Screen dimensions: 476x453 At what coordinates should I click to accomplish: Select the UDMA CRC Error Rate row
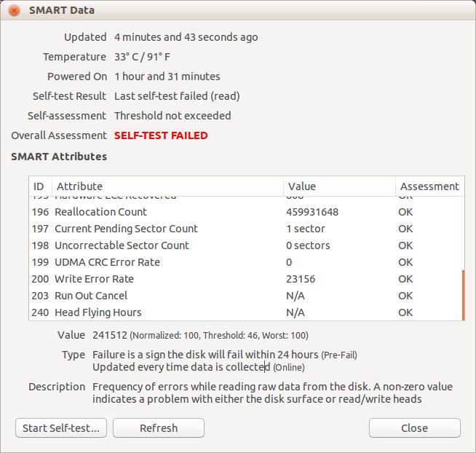pyautogui.click(x=107, y=262)
